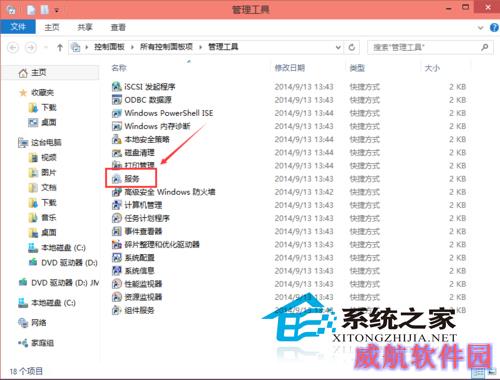Open 资源监视器 icon
This screenshot has width=500, height=380.
coord(116,297)
